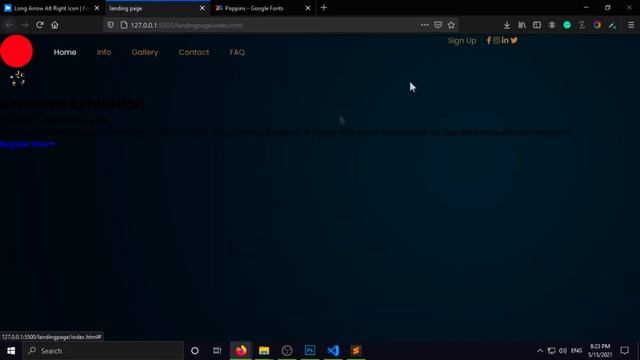Image resolution: width=640 pixels, height=360 pixels.
Task: Close the Poppins Google Fonts tab
Action: click(308, 8)
